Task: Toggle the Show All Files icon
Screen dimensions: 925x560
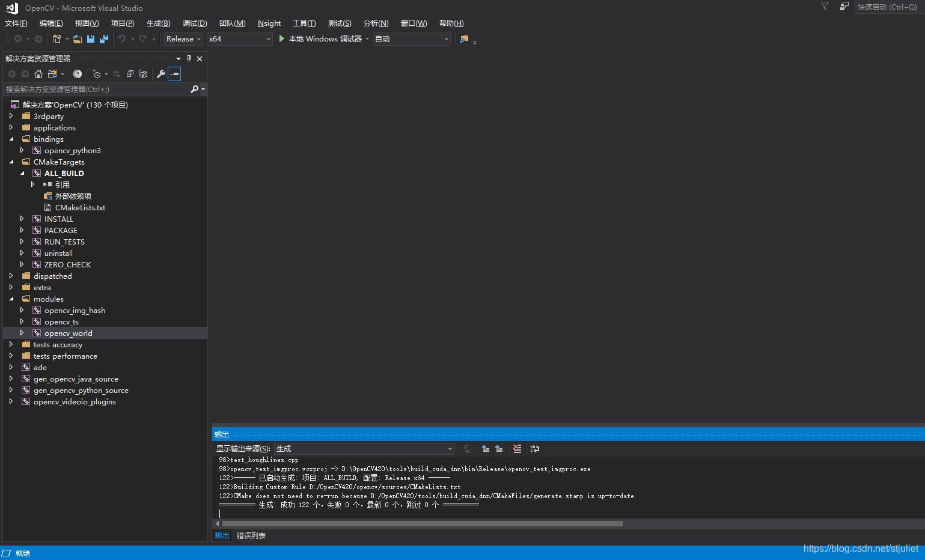Action: point(143,74)
